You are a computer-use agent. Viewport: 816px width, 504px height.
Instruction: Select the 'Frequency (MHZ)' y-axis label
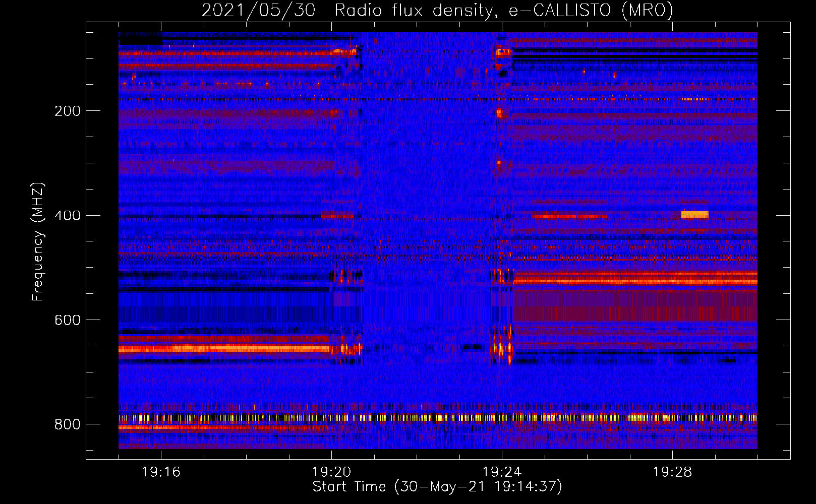pos(38,242)
